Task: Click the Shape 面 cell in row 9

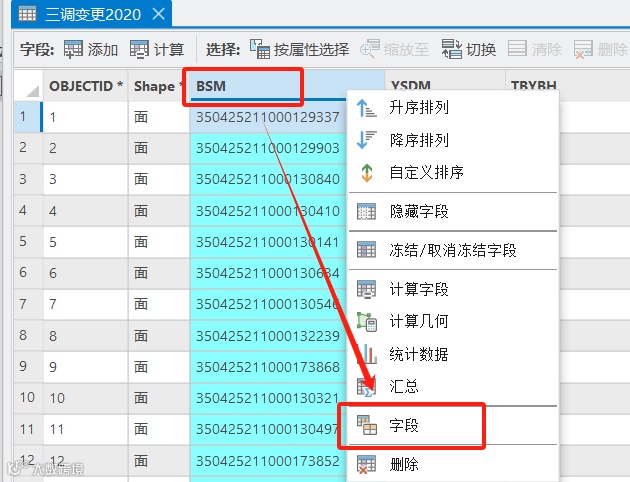Action: pos(158,367)
